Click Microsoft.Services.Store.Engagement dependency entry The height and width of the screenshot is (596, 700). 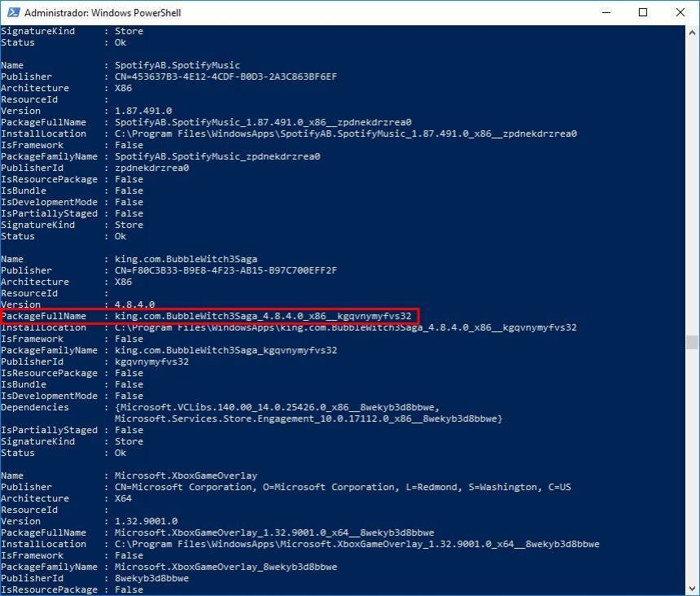click(308, 419)
